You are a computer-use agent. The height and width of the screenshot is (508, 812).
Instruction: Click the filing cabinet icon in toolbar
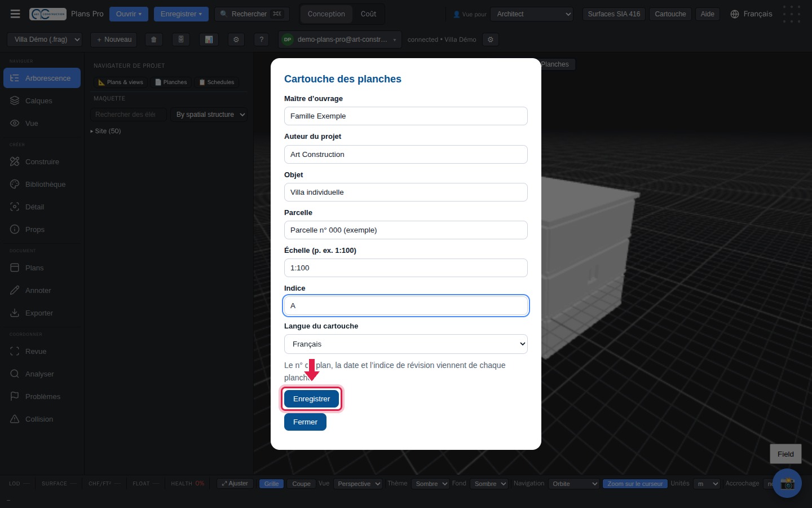click(x=181, y=40)
